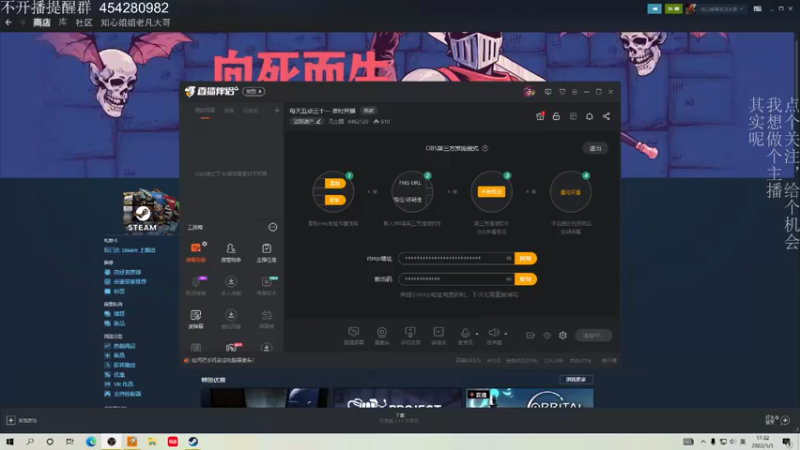
Task: Add 摄像头 camera source
Action: pyautogui.click(x=382, y=335)
